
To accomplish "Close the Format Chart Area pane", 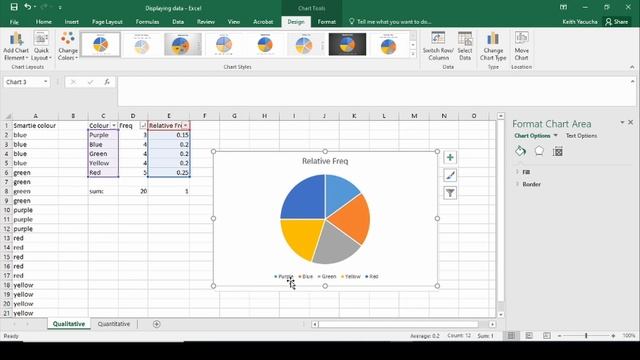I will coord(631,122).
